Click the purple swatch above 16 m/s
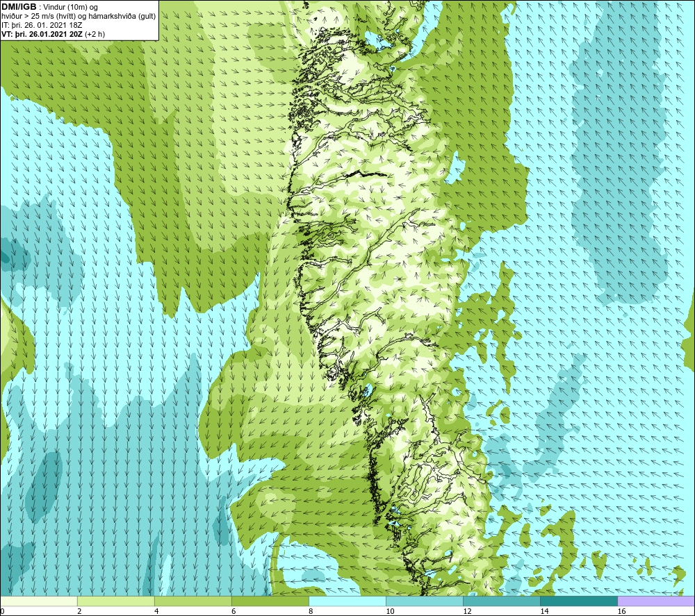695x616 pixels. [x=656, y=601]
